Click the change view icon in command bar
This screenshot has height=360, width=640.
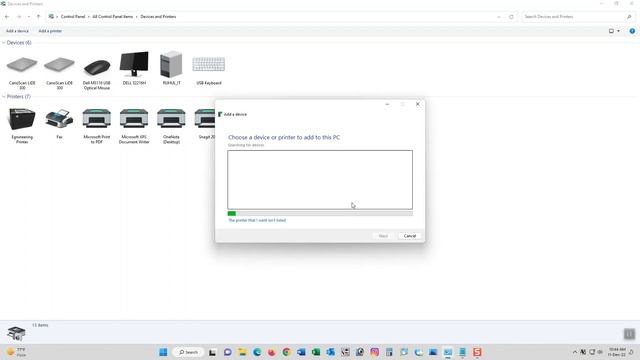coord(611,31)
